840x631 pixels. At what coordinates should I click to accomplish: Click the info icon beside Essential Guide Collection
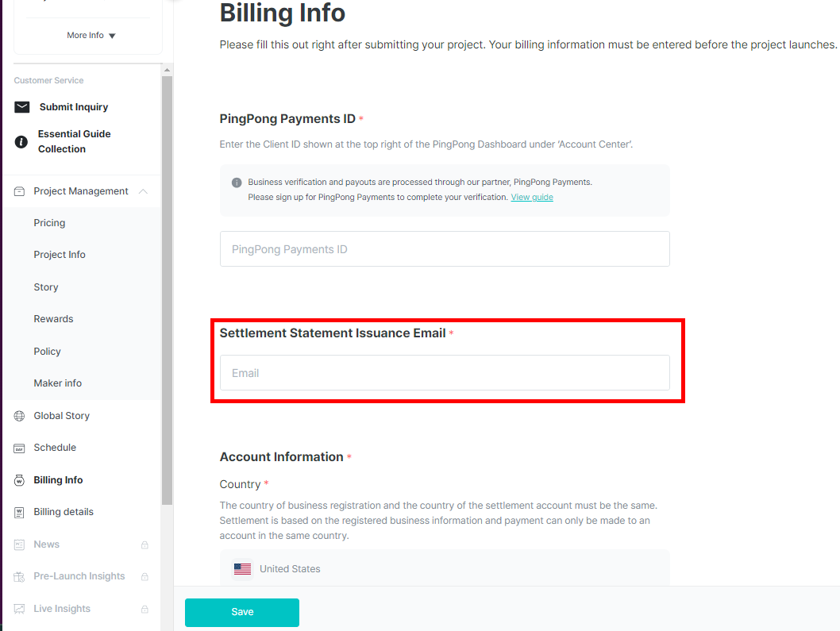[21, 142]
